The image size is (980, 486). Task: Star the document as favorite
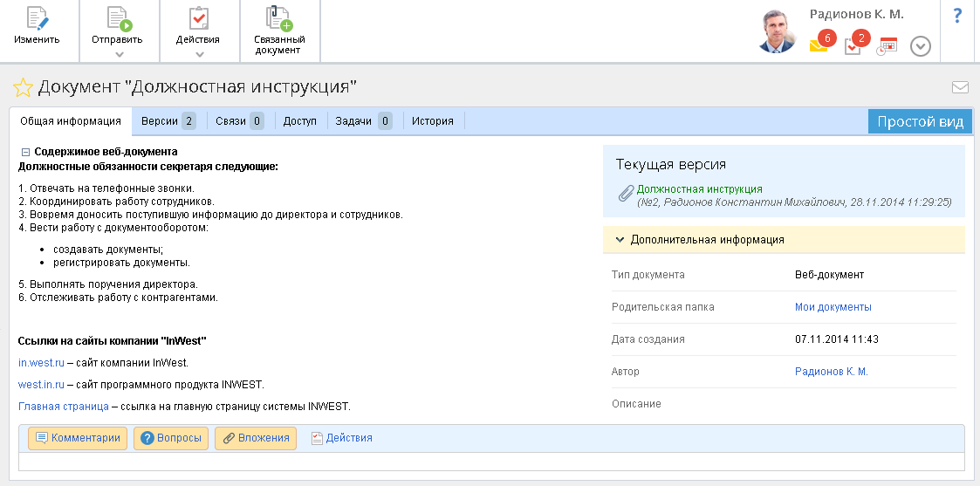point(23,87)
